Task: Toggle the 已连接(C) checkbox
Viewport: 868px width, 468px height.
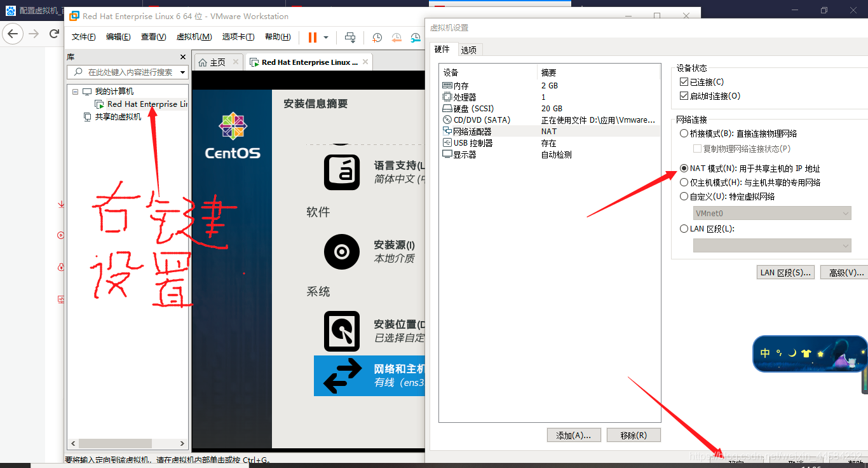Action: pyautogui.click(x=684, y=82)
